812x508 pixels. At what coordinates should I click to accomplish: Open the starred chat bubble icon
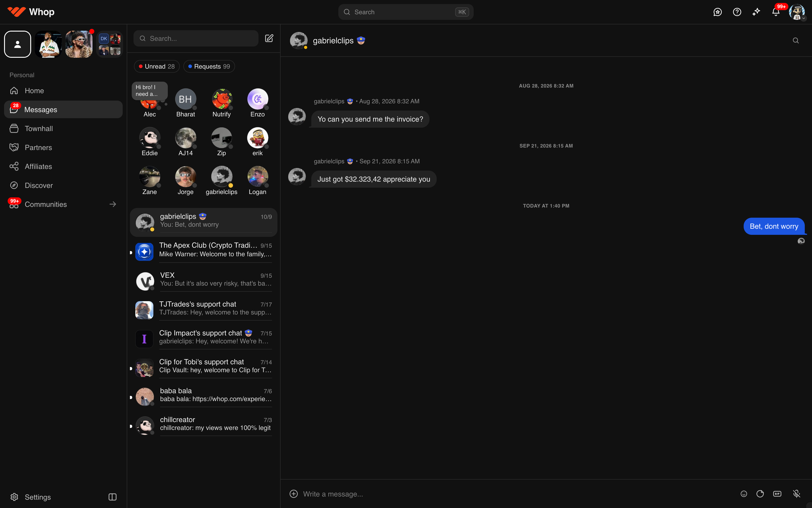pyautogui.click(x=717, y=12)
